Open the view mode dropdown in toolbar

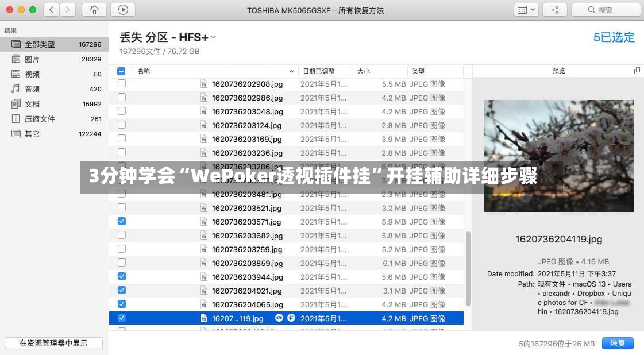click(526, 9)
